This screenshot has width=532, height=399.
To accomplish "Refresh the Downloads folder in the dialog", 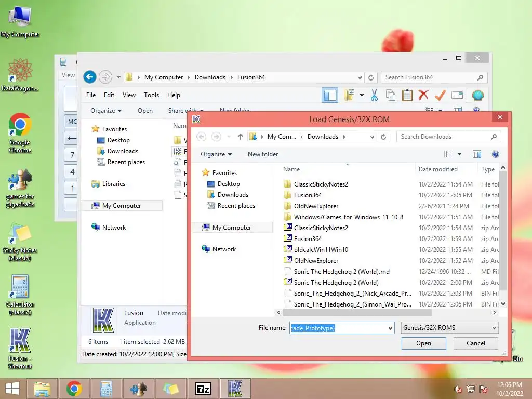I will 383,137.
